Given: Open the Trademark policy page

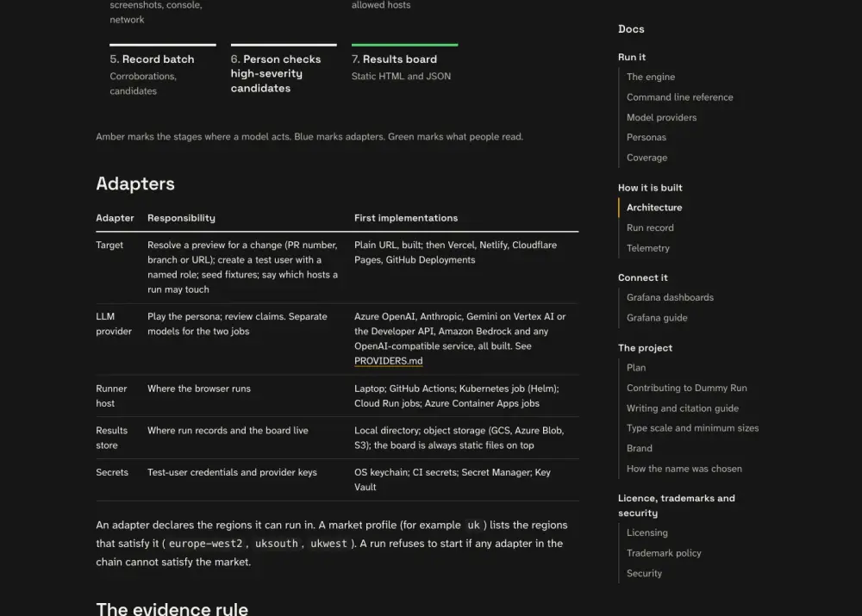Looking at the screenshot, I should [664, 553].
